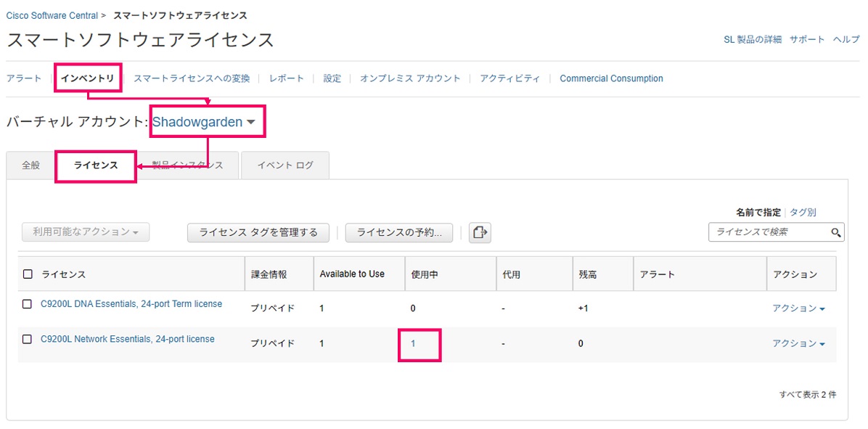Screen dimensions: 868x429
Task: Select the ライセンス tab
Action: coord(96,165)
